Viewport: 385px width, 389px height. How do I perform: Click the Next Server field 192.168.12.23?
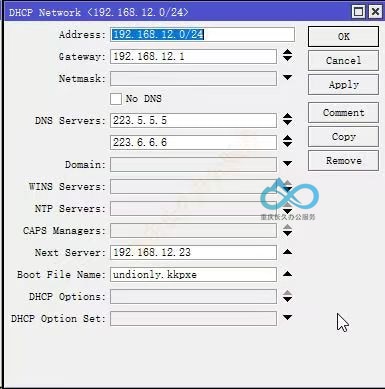pyautogui.click(x=193, y=252)
